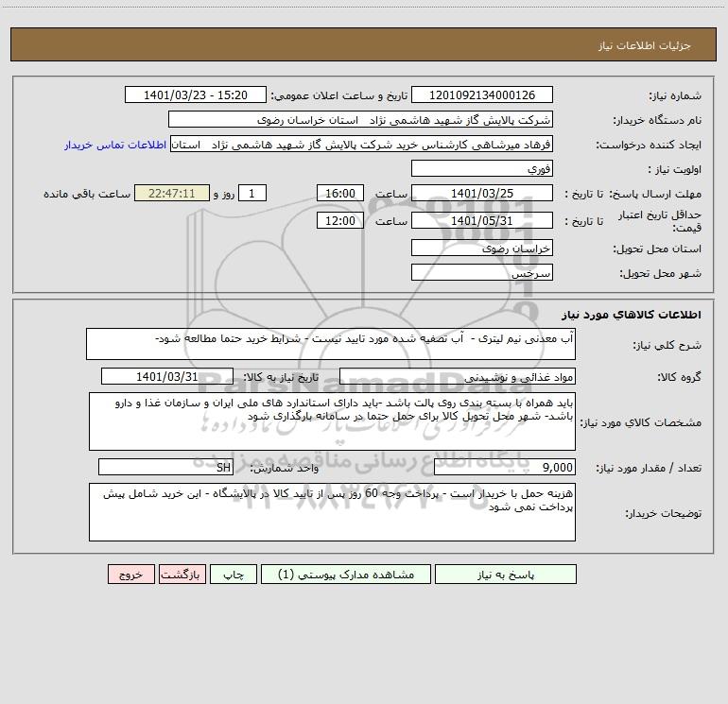The width and height of the screenshot is (728, 704).
Task: Select the شماره نیاز field 1201092134000126
Action: click(482, 94)
